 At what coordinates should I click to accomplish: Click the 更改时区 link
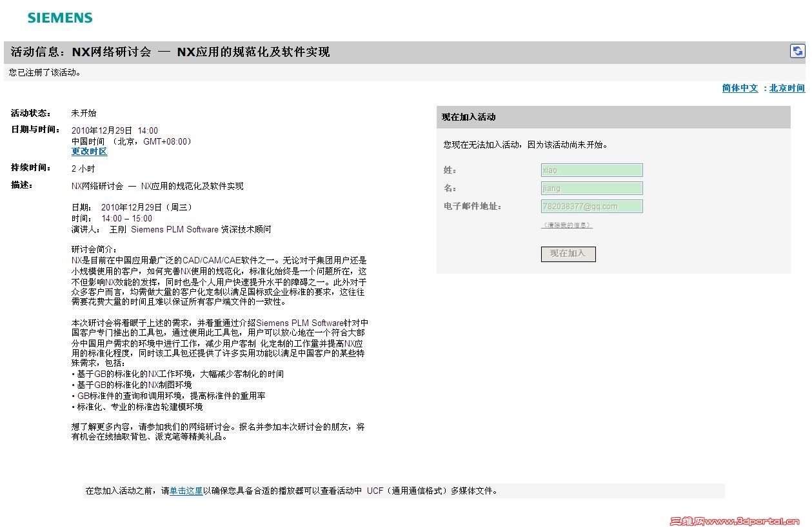(89, 152)
